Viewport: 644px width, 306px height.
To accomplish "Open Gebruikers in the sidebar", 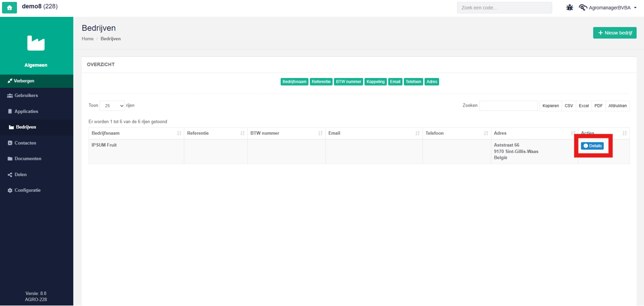I will pos(36,95).
